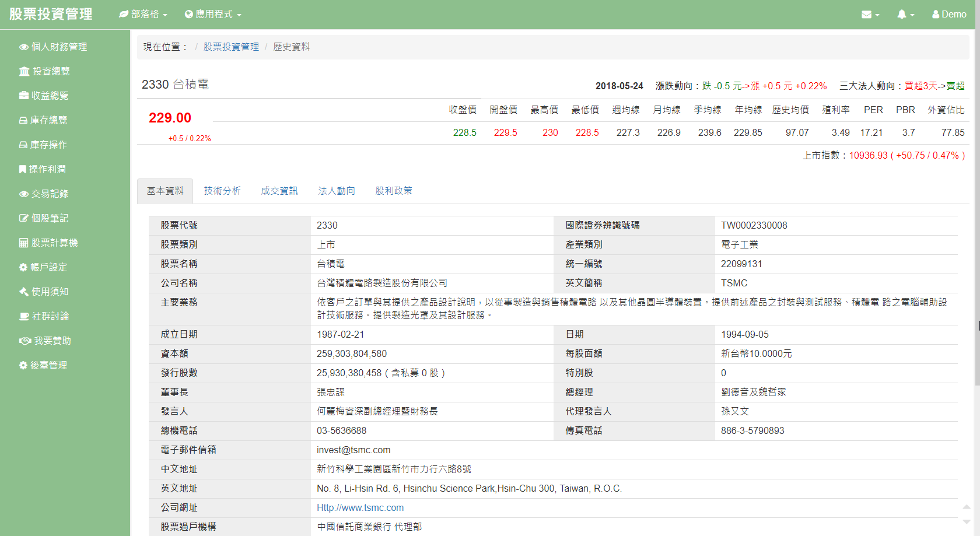Switch to the 技術分析 tab
This screenshot has height=536, width=980.
coord(222,191)
